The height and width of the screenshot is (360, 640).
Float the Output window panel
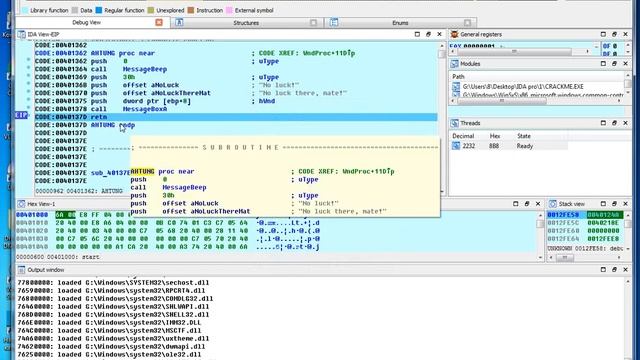coord(614,270)
